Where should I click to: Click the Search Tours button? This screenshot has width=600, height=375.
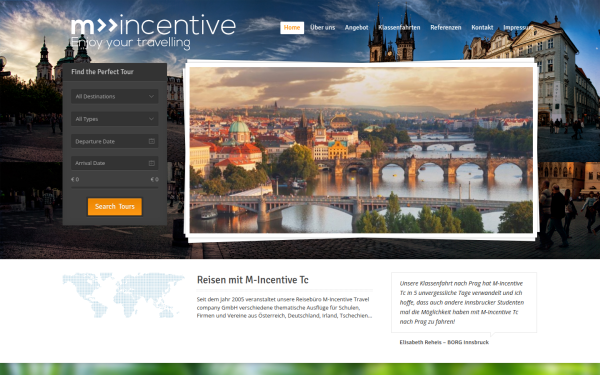click(115, 207)
